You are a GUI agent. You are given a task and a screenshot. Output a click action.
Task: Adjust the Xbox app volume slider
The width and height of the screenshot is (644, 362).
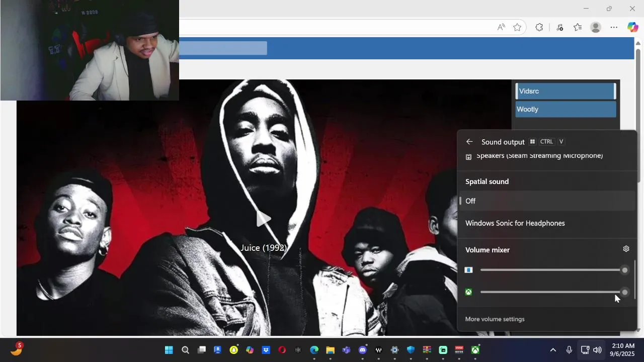click(554, 292)
